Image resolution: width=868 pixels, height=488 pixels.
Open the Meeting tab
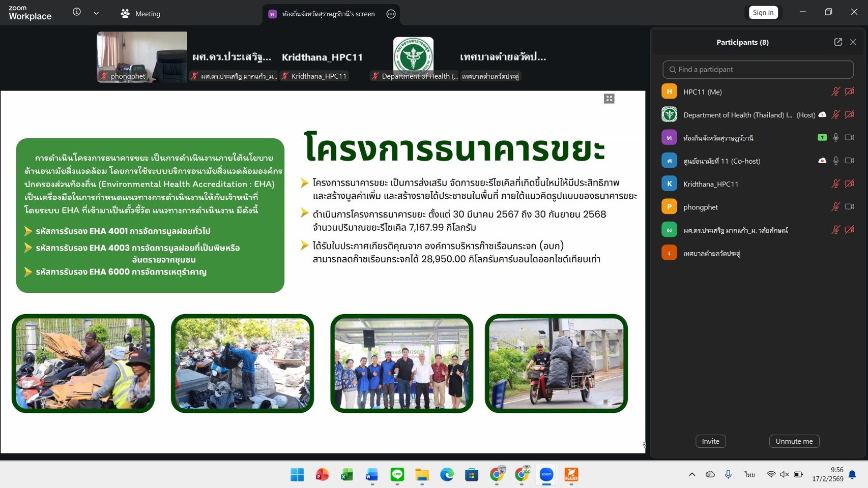pyautogui.click(x=141, y=14)
